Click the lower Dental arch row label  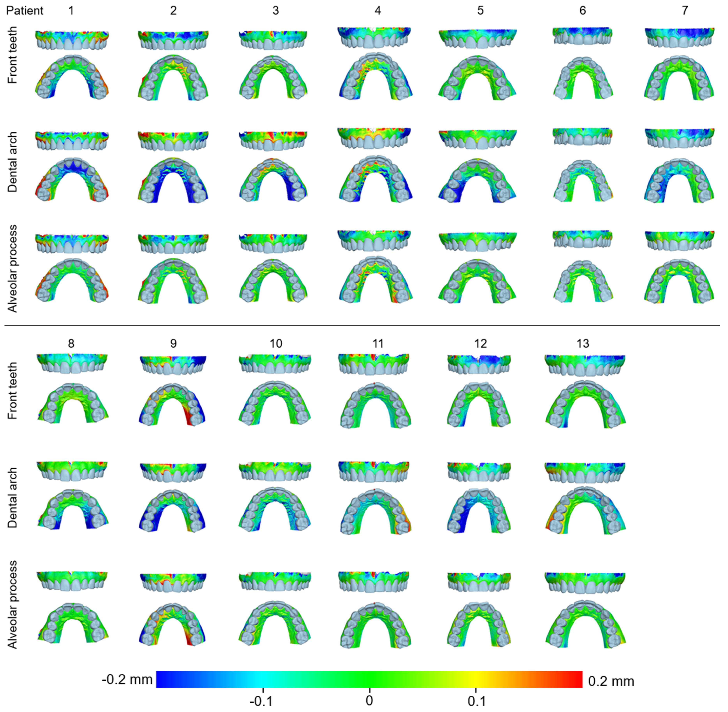click(12, 497)
